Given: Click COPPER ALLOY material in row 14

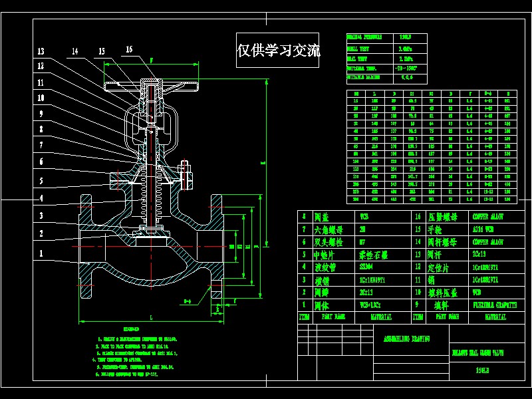Looking at the screenshot, I should coord(488,242).
